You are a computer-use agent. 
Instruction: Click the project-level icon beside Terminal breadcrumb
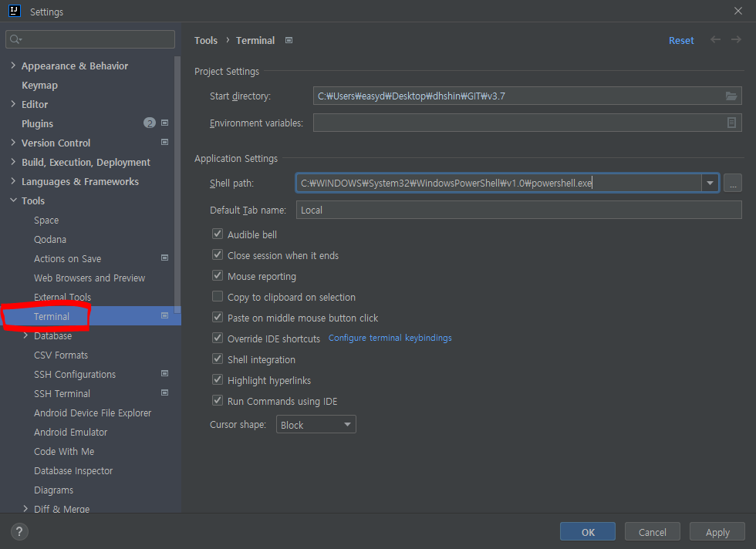pos(289,40)
